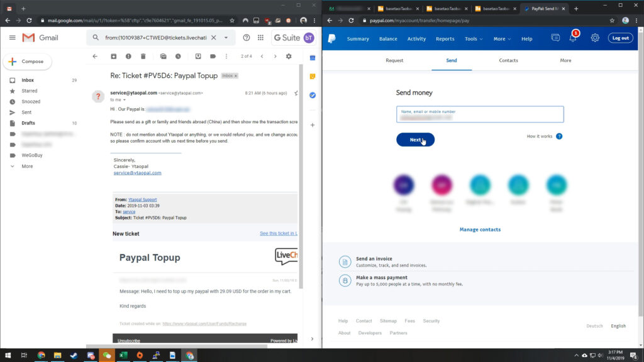Open the Sent folder in Gmail
The image size is (644, 362).
pyautogui.click(x=26, y=112)
